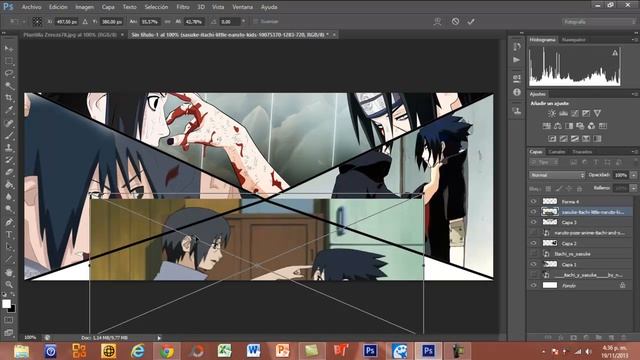The height and width of the screenshot is (360, 640).
Task: Select the Zoom tool
Action: coord(9,284)
